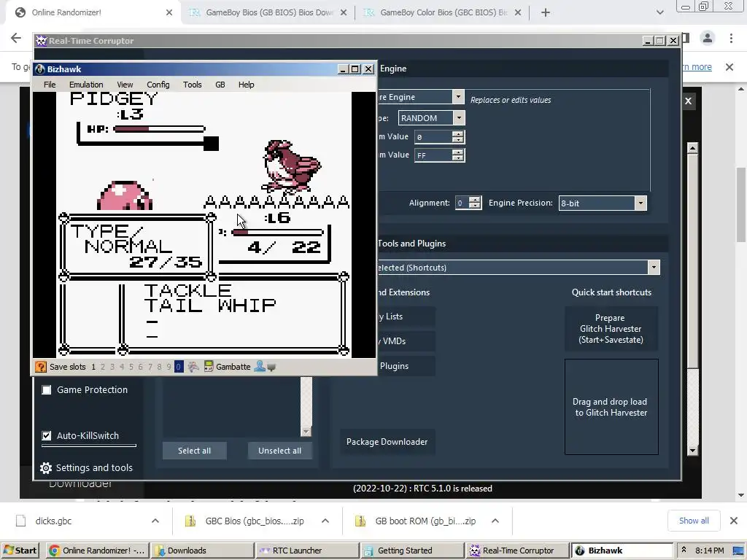Image resolution: width=747 pixels, height=560 pixels.
Task: Open the corruption engine dropdown
Action: [x=458, y=97]
